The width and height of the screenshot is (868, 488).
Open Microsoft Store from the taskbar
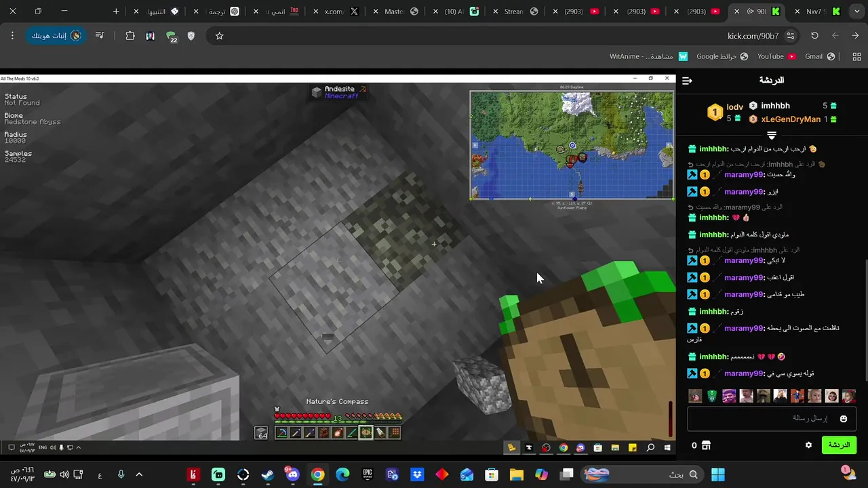492,474
